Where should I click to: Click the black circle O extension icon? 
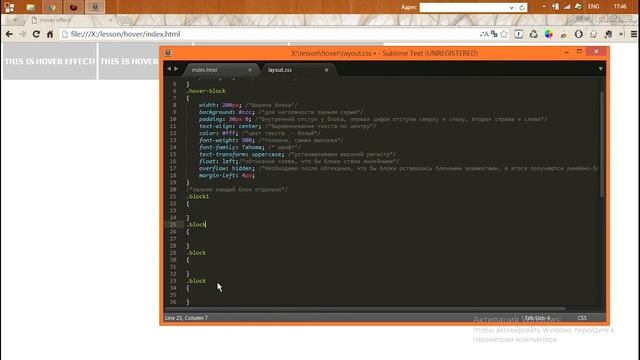[x=578, y=34]
